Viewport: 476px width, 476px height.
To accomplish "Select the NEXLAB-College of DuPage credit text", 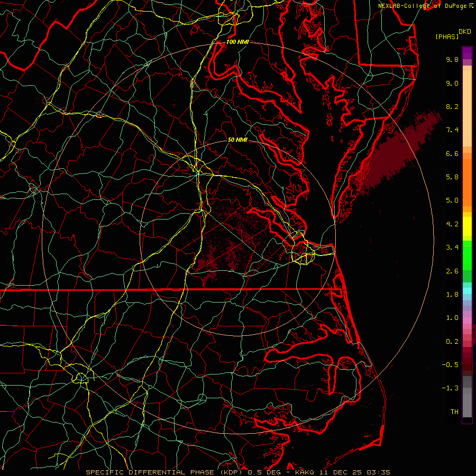I will pyautogui.click(x=424, y=6).
